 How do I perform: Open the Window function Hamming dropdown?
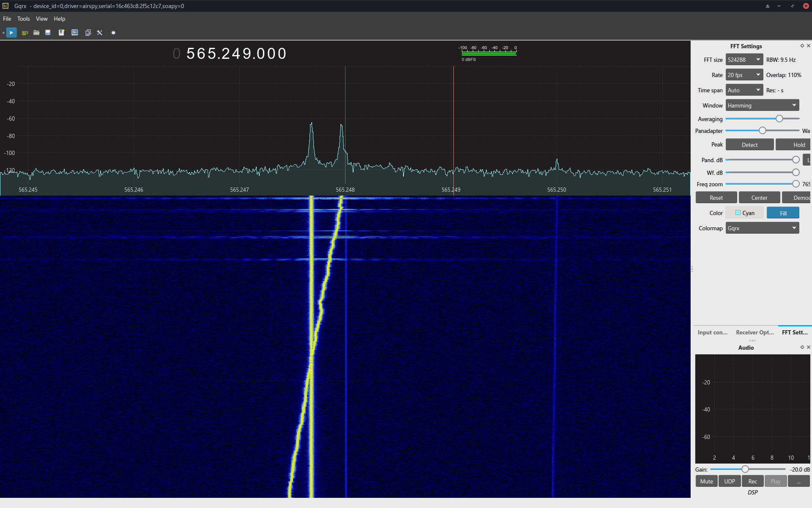(762, 105)
